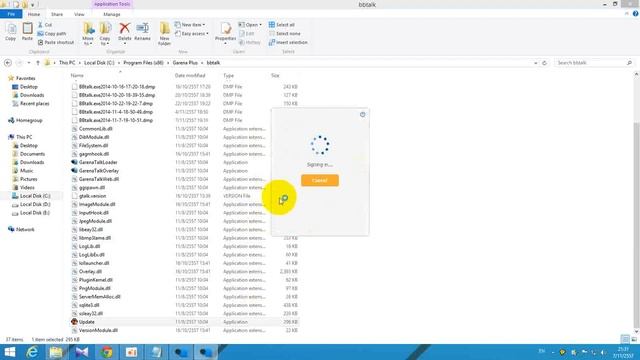The height and width of the screenshot is (360, 640).
Task: Switch to the View ribbon tab
Action: click(x=79, y=14)
